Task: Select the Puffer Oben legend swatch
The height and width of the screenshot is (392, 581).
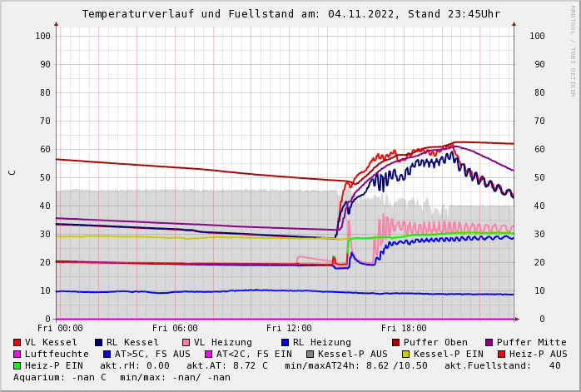Action: [395, 342]
